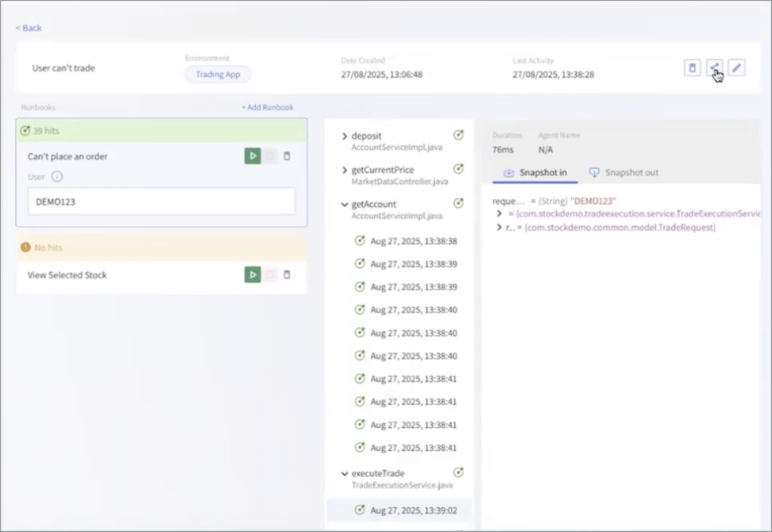
Task: Delete the "View Selected Stock" runbook
Action: click(287, 275)
